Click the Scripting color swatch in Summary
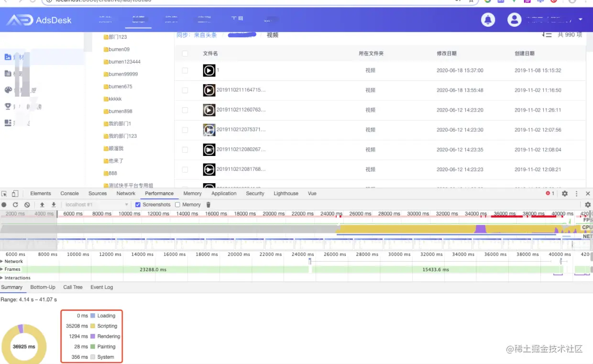Screen dimensions: 593x364 pyautogui.click(x=93, y=326)
